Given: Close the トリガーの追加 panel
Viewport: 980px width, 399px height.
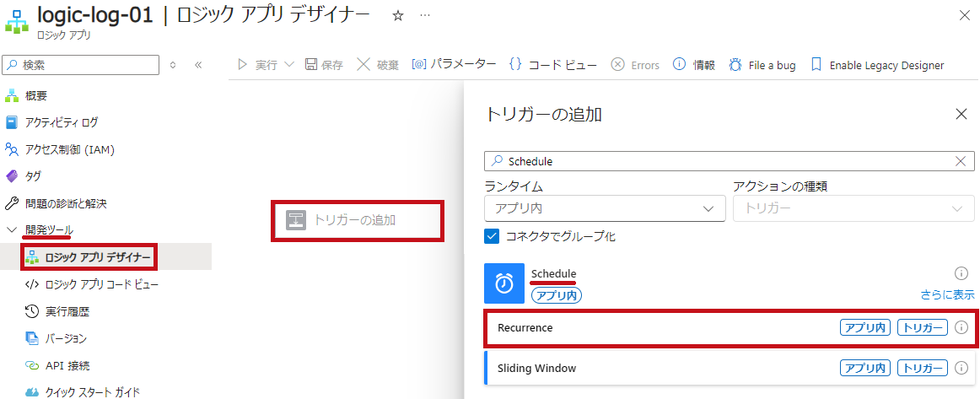Looking at the screenshot, I should [961, 114].
